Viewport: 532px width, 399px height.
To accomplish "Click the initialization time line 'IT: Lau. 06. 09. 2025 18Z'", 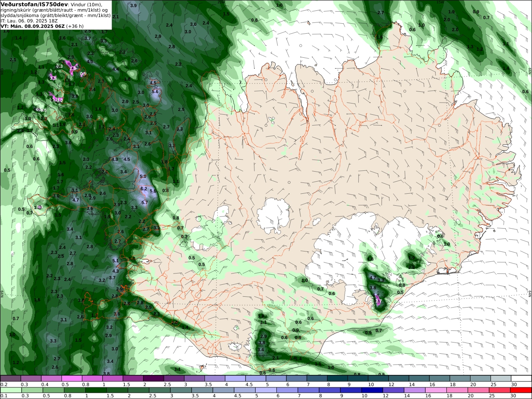I will point(28,21).
